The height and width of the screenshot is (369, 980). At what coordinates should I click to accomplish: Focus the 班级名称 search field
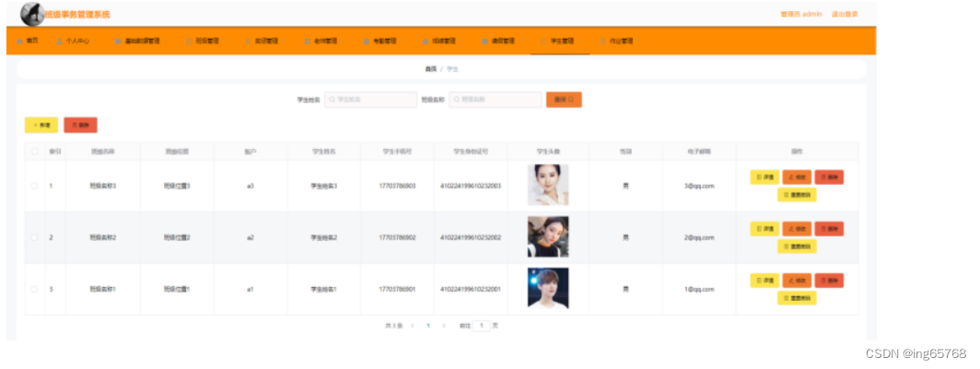tap(495, 99)
